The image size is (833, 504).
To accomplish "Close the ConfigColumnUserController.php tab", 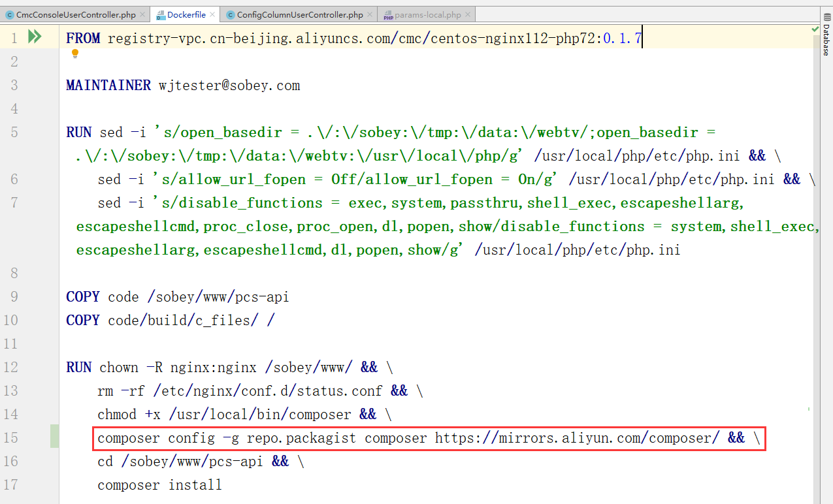I will tap(370, 14).
